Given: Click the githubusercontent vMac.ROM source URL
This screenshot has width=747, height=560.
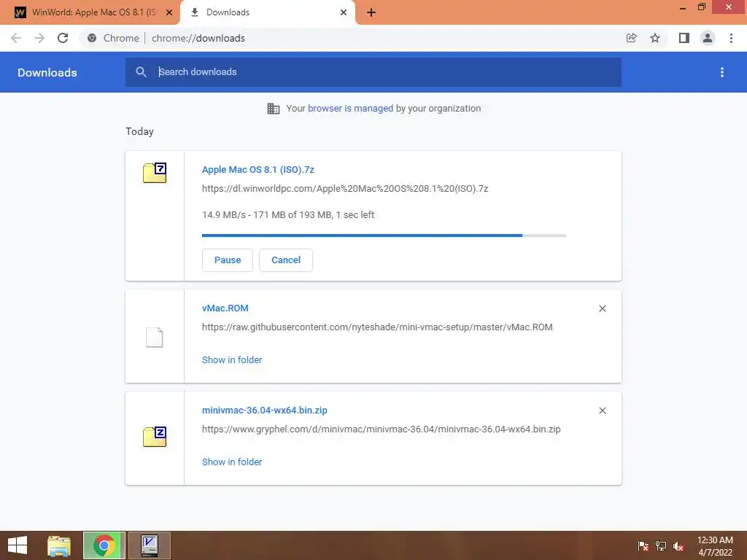Looking at the screenshot, I should click(377, 327).
